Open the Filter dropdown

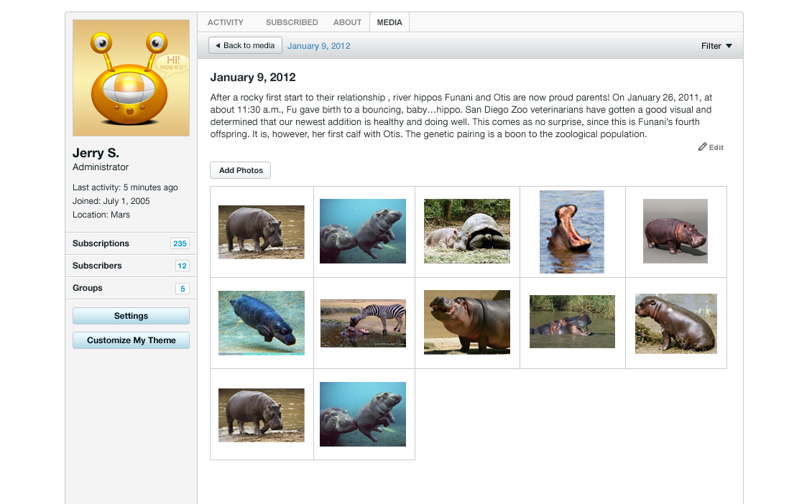click(x=716, y=46)
